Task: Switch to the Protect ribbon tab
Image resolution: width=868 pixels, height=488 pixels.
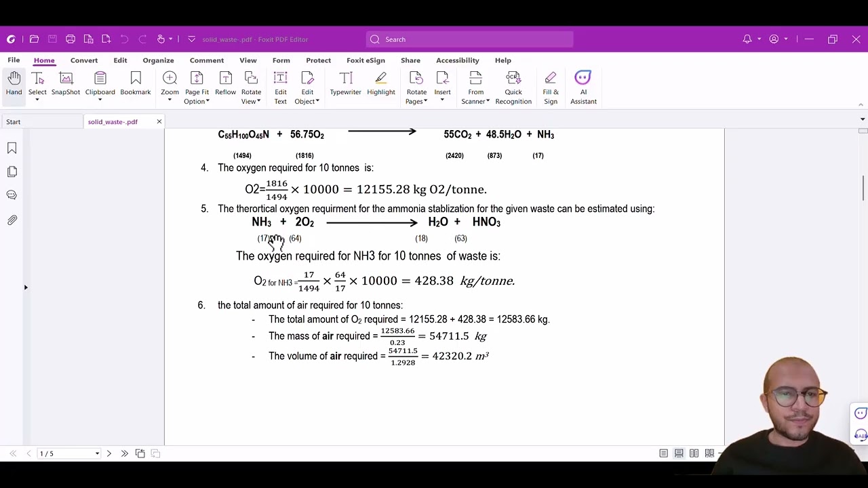Action: coord(318,60)
